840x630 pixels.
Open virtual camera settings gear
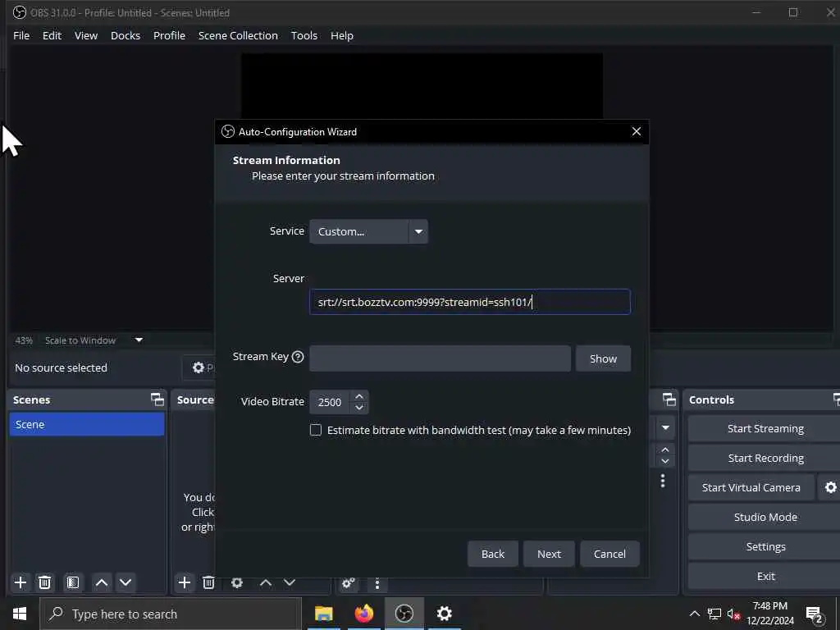tap(830, 487)
